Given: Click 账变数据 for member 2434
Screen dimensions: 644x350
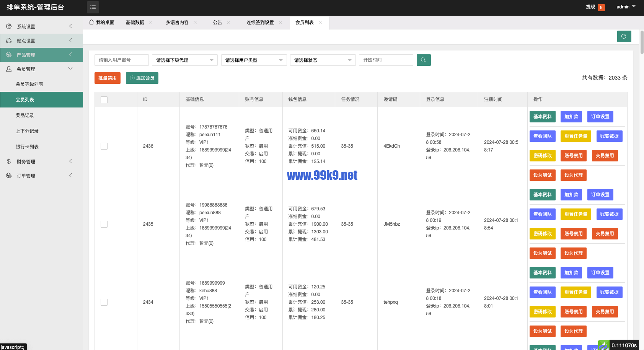Looking at the screenshot, I should pyautogui.click(x=610, y=292).
